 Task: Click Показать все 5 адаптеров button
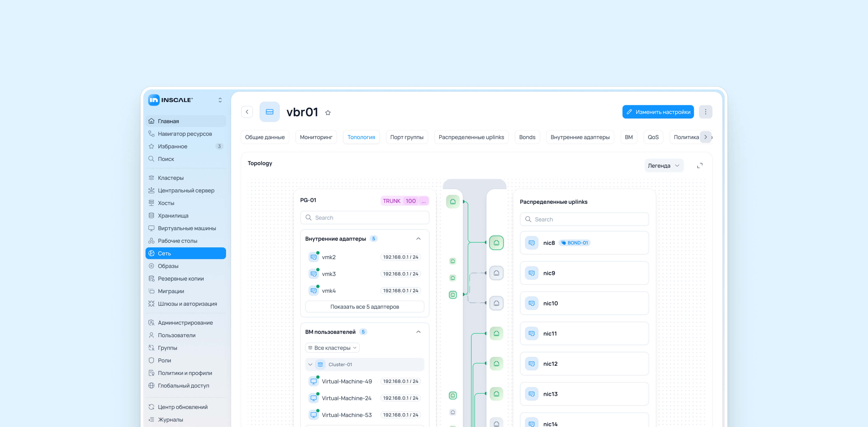pos(364,307)
